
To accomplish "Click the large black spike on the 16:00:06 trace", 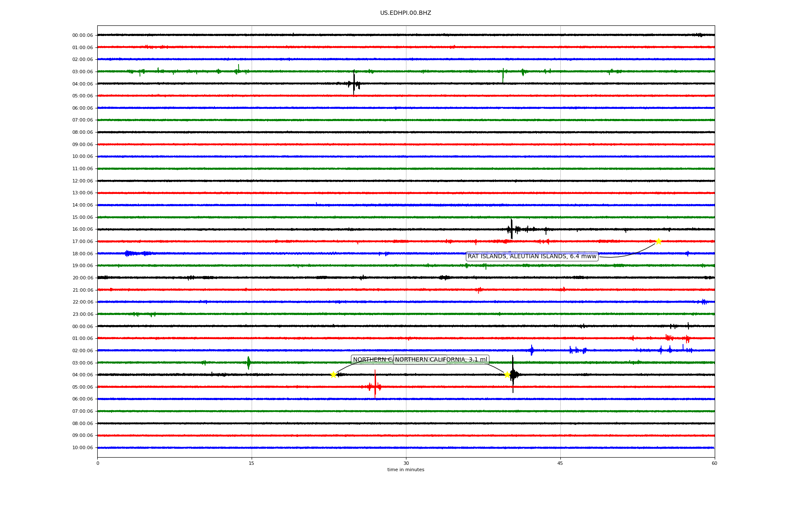I will [511, 229].
